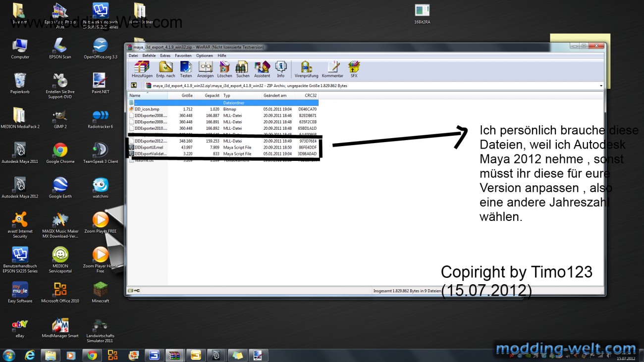Click the Landwirtschafts Simulator 2011 desktop icon
Image resolution: width=644 pixels, height=362 pixels.
[x=101, y=331]
